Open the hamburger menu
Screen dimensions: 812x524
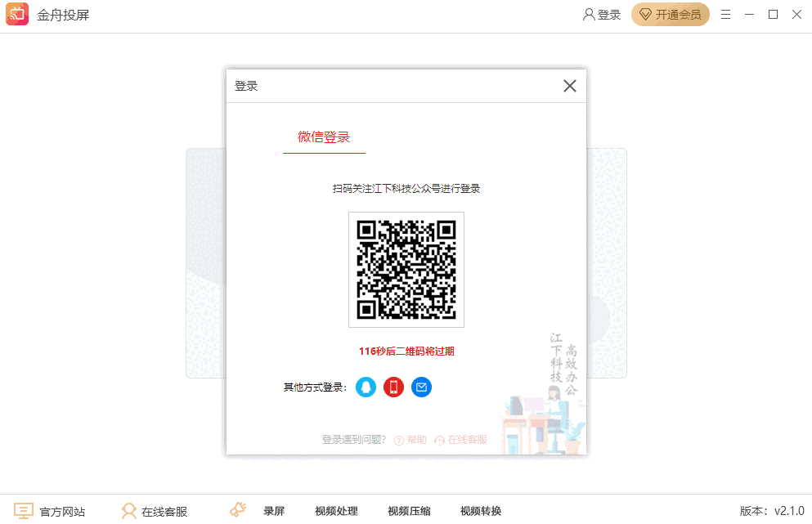(725, 14)
